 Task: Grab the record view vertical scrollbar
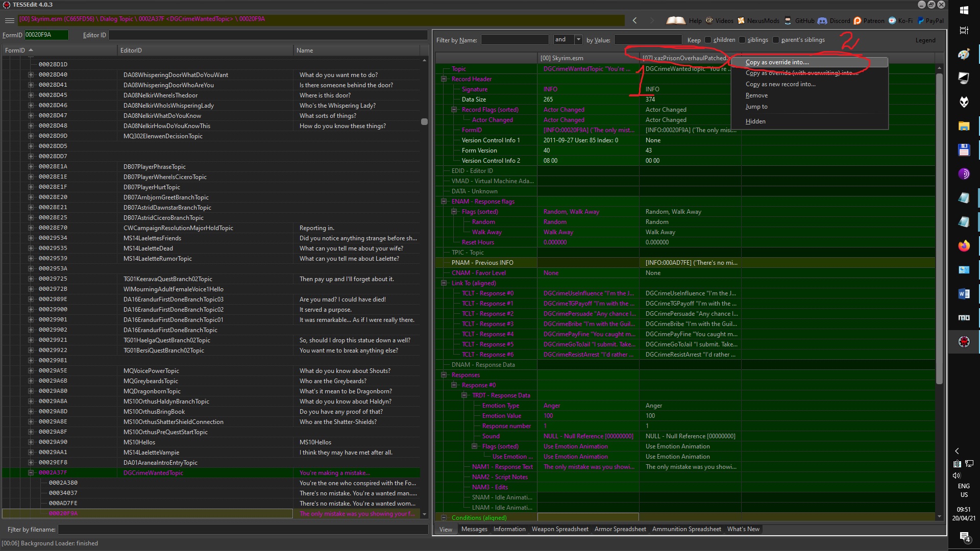(939, 229)
